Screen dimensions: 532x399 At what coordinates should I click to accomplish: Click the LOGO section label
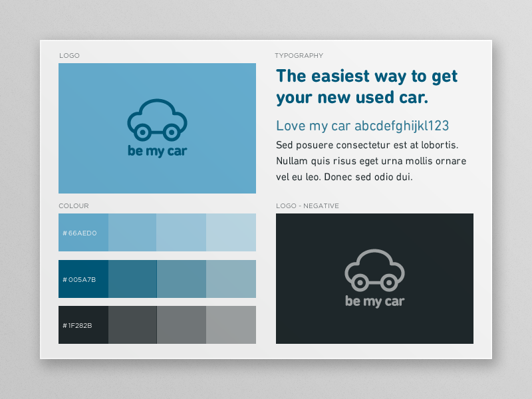pyautogui.click(x=69, y=55)
